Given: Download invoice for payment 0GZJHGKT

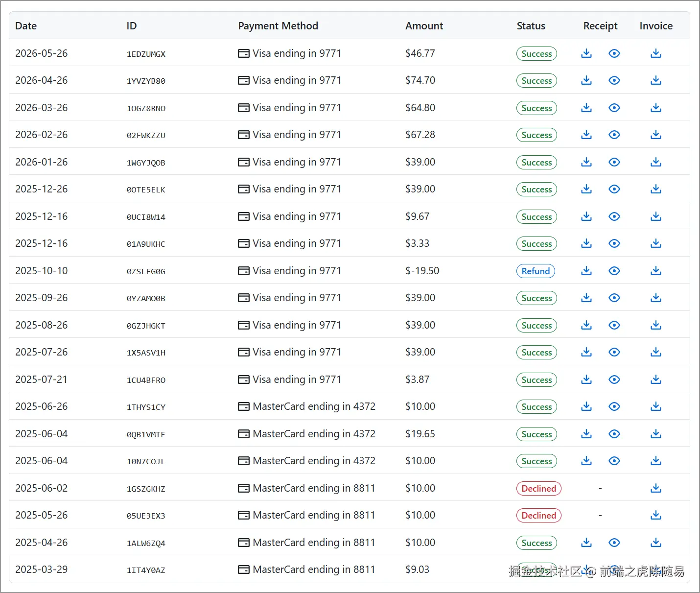Looking at the screenshot, I should [656, 325].
